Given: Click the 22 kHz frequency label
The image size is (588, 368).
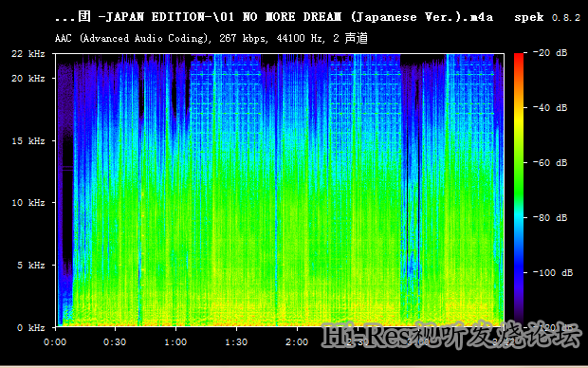Looking at the screenshot, I should tap(28, 54).
